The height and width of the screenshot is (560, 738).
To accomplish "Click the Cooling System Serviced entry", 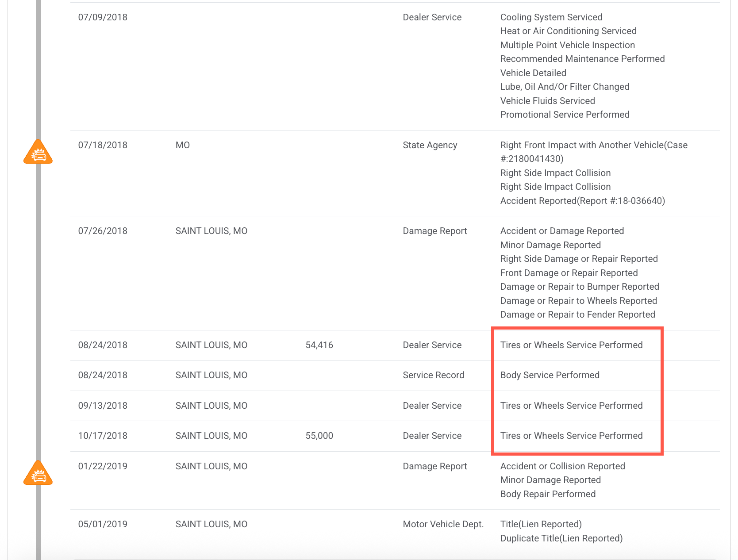I will click(x=551, y=17).
